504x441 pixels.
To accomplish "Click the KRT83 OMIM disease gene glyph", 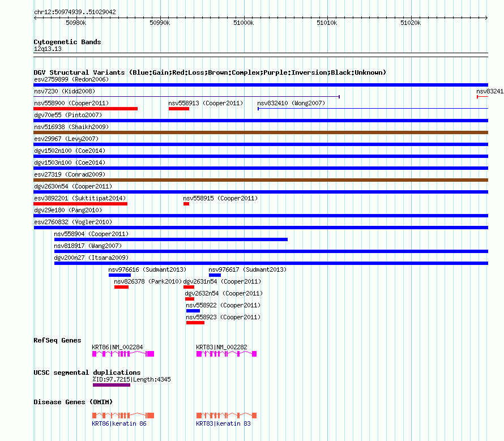I will pyautogui.click(x=227, y=416).
